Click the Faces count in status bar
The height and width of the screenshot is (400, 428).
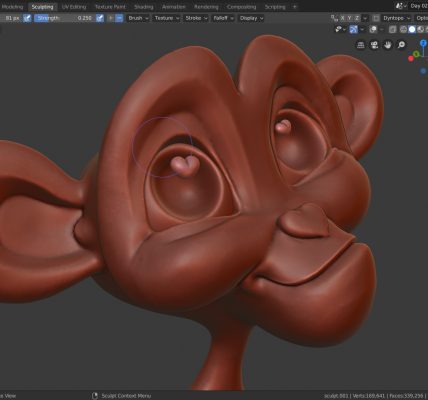(405, 396)
